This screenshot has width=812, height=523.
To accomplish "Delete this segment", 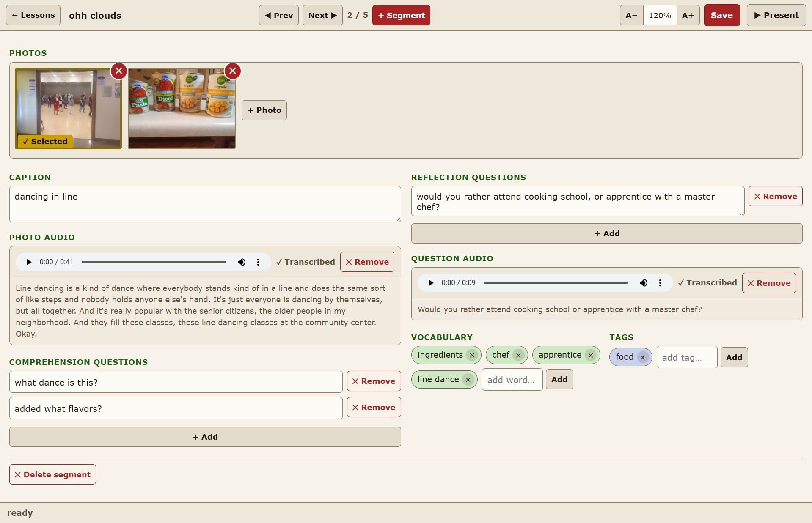I will click(x=52, y=474).
